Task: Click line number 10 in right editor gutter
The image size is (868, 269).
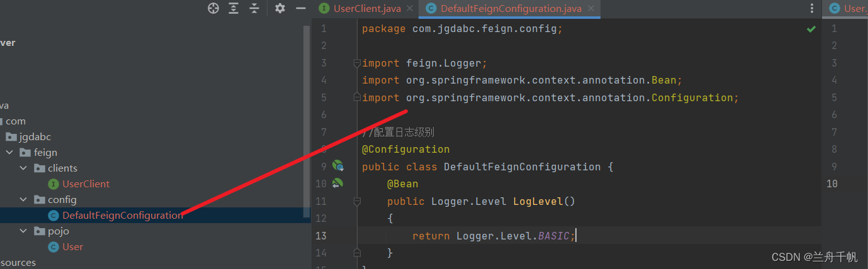Action: tap(832, 184)
